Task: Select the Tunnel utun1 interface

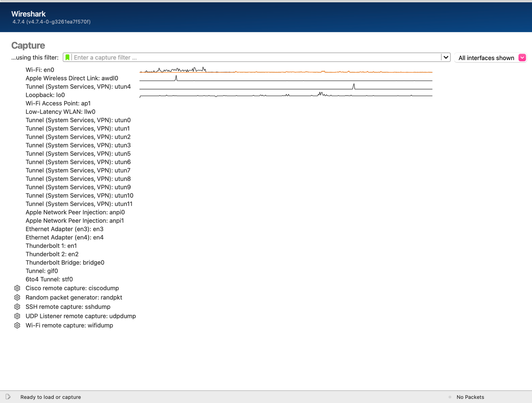Action: tap(78, 128)
